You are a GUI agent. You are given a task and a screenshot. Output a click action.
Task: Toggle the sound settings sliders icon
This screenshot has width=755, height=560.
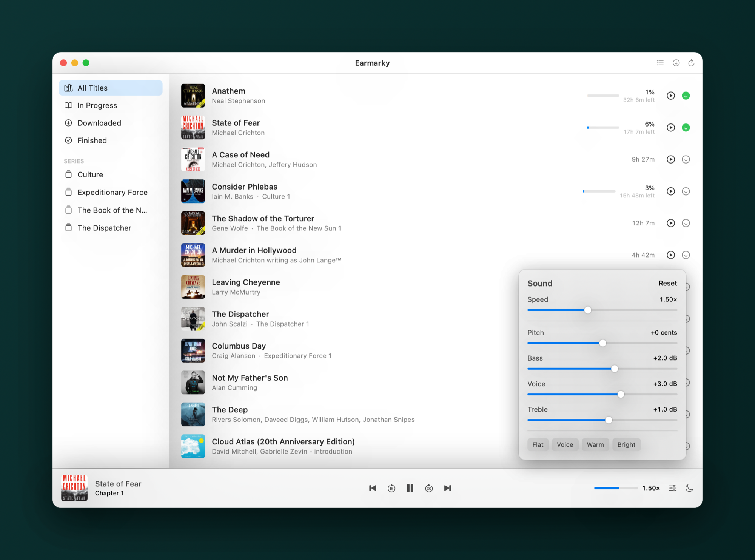coord(673,488)
